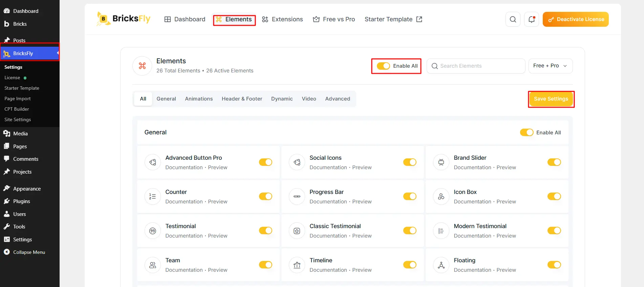The image size is (644, 287).
Task: Open the notifications bell icon
Action: tap(532, 19)
